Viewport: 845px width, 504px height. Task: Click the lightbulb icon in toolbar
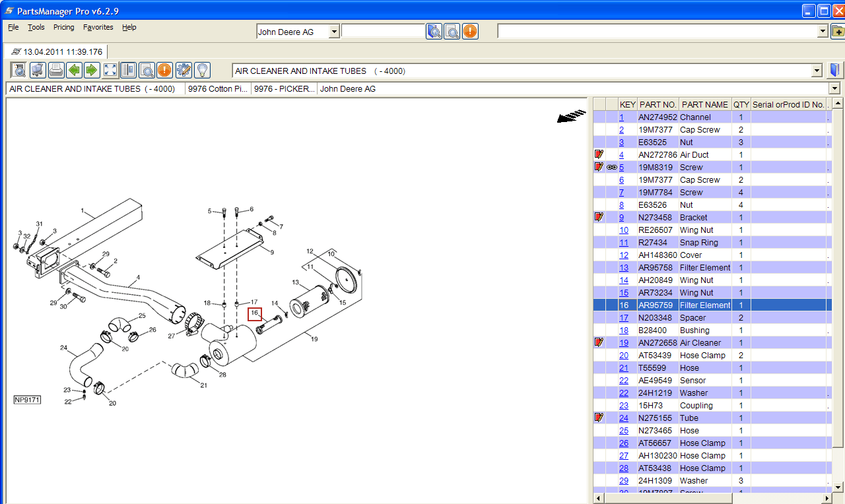pos(201,70)
